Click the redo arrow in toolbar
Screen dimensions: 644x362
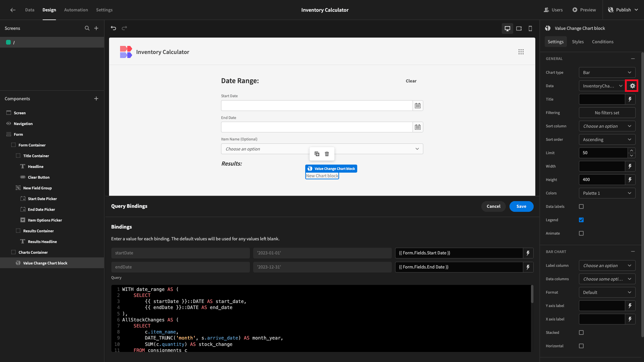[x=124, y=28]
